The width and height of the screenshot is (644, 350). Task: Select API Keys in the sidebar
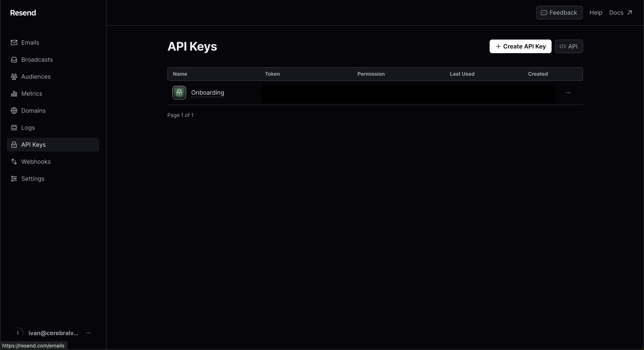pos(33,145)
